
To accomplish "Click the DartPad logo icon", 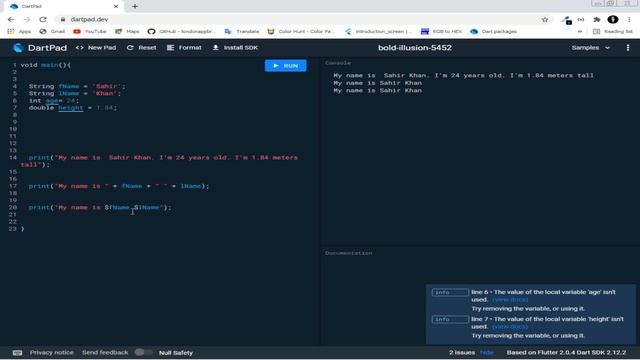I will pos(18,48).
